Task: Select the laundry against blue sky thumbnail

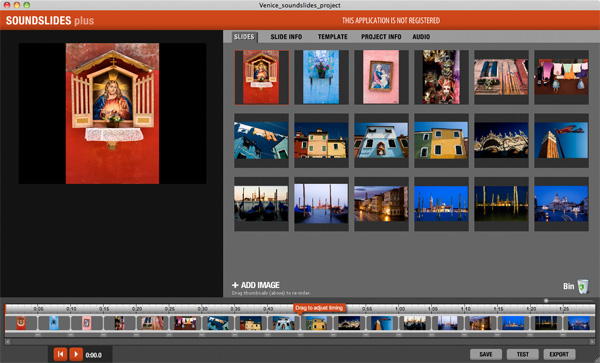Action: [x=262, y=140]
